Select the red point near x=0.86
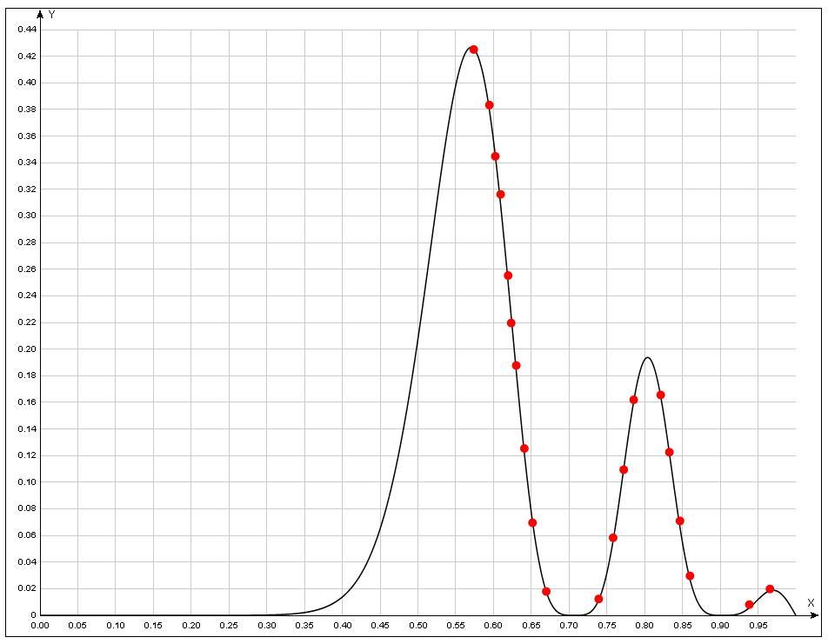 click(690, 575)
